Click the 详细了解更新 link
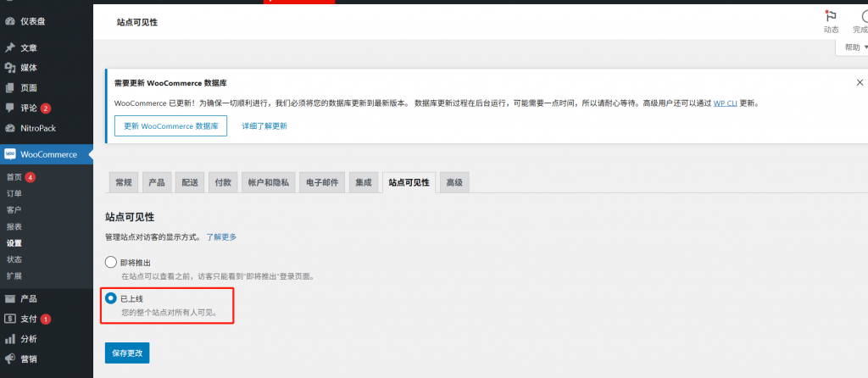Screen dimensions: 868x378 point(264,126)
